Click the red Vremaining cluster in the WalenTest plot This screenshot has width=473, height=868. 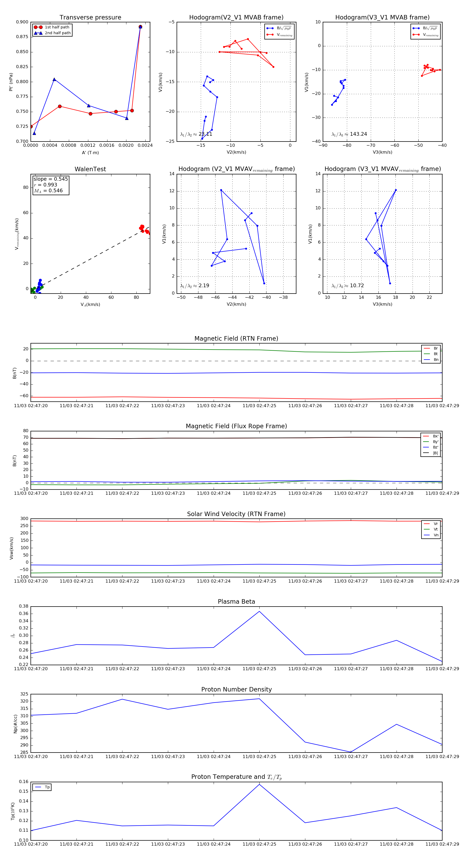145,229
